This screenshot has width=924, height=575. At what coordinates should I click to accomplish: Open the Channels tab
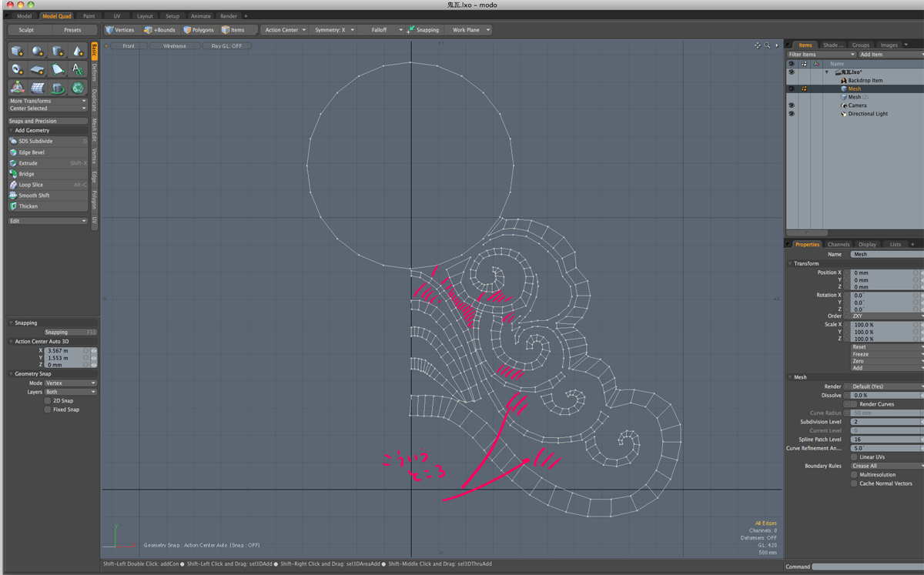click(839, 244)
